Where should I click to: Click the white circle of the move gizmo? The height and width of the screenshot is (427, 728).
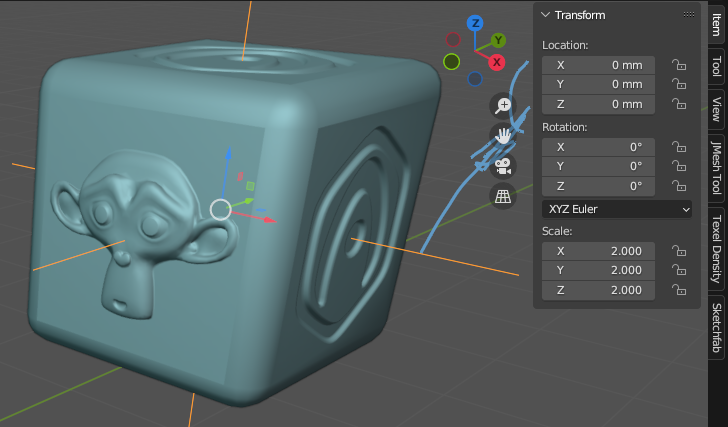pyautogui.click(x=221, y=209)
